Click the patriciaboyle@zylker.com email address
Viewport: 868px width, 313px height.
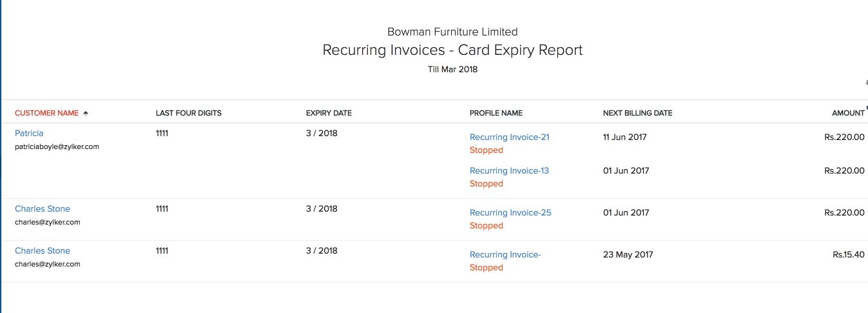pyautogui.click(x=57, y=146)
